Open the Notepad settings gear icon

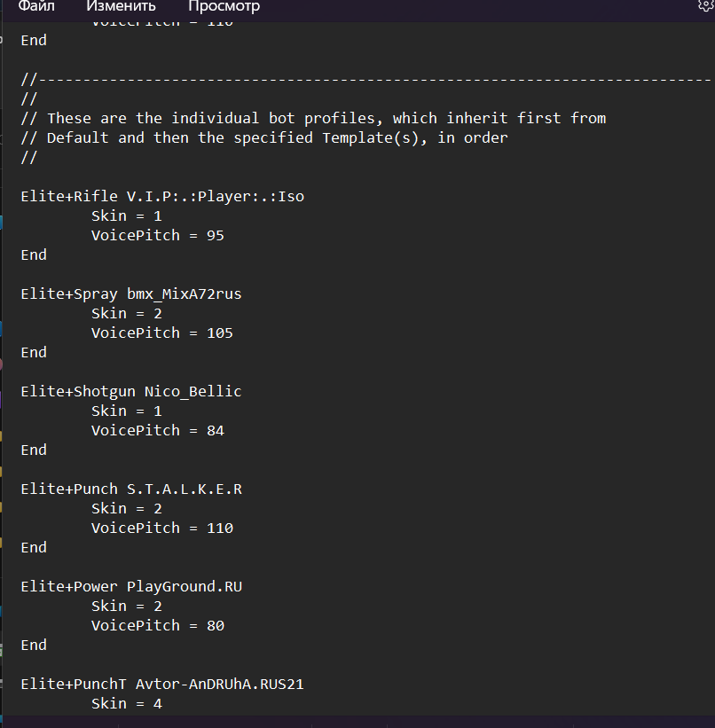(x=707, y=5)
